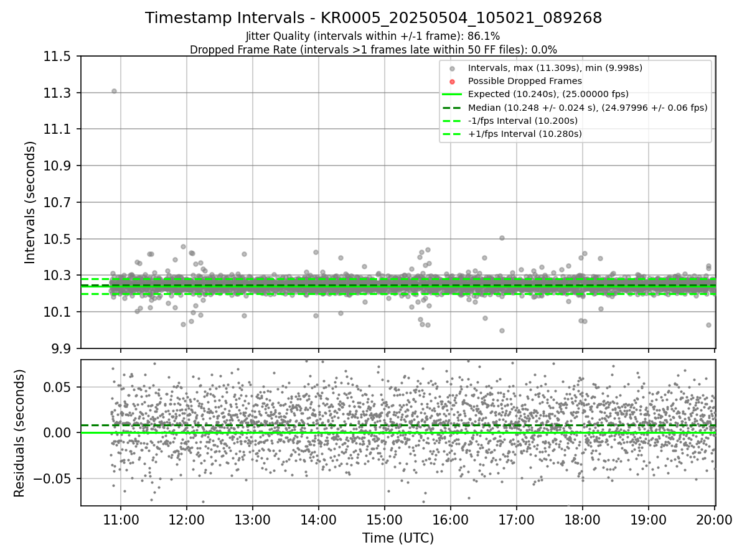
Task: Click the 13:00 time tick label
Action: coord(253,520)
